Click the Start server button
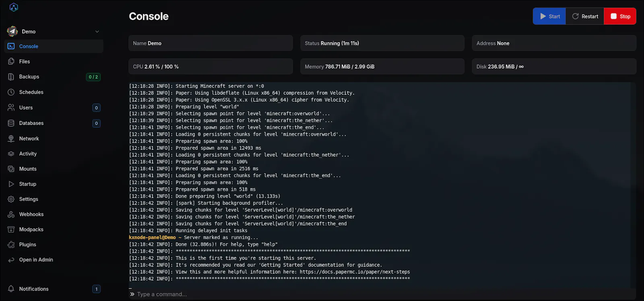 coord(549,16)
